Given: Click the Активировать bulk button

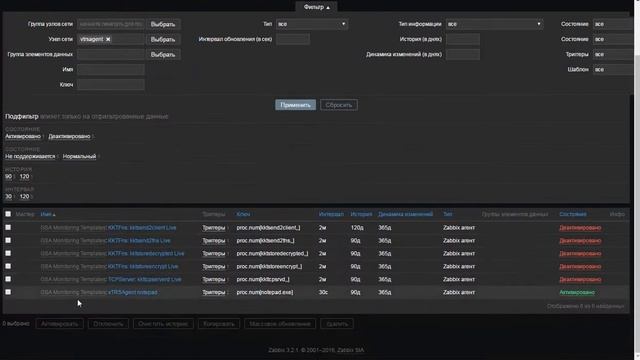Looking at the screenshot, I should (60, 324).
